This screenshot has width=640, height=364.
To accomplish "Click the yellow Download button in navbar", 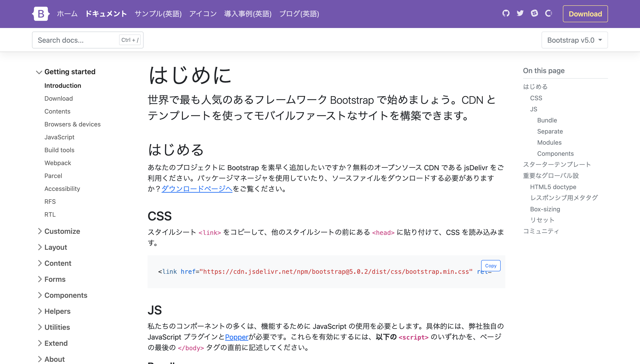I will [585, 14].
